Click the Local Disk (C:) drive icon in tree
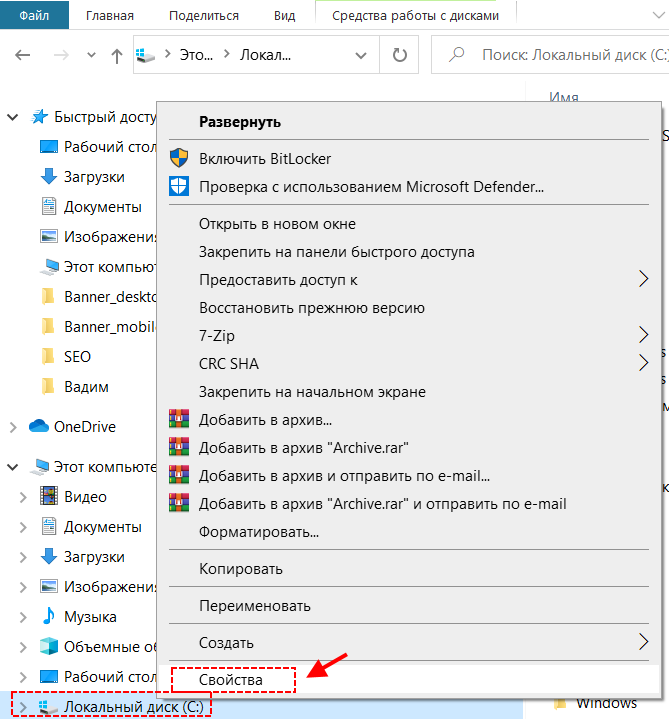669x719 pixels. pos(49,707)
